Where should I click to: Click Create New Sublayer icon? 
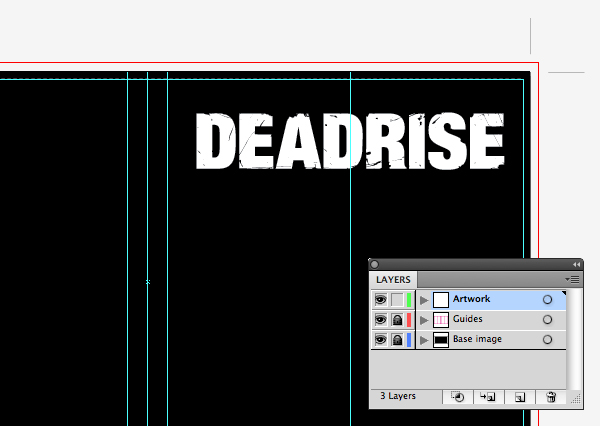click(488, 397)
